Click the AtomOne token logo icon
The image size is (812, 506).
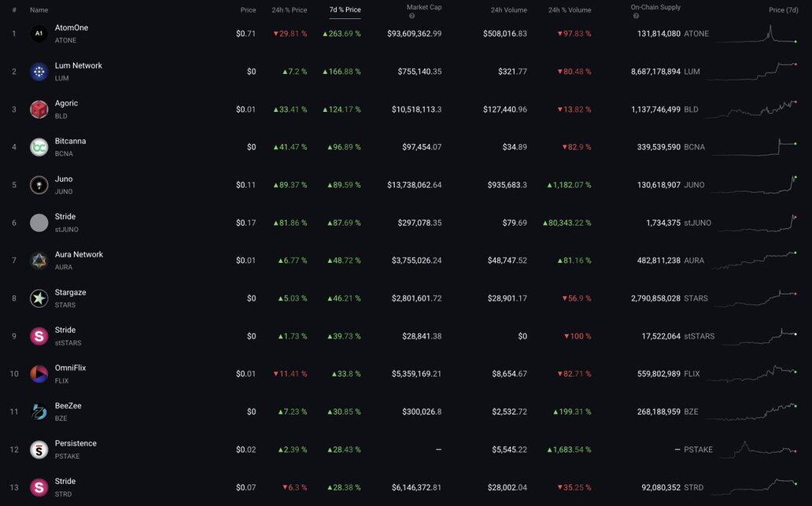point(39,34)
